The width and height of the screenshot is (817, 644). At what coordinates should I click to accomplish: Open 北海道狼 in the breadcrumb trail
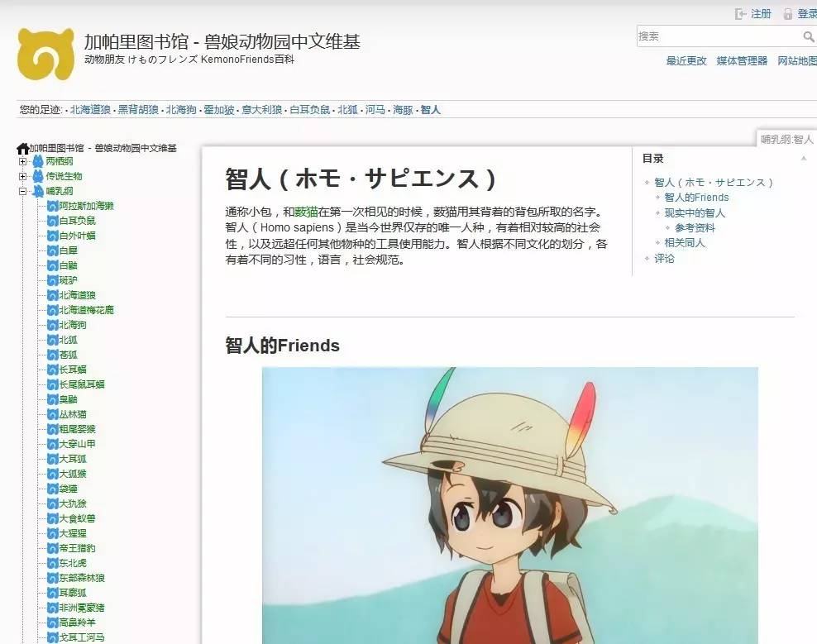[x=90, y=109]
